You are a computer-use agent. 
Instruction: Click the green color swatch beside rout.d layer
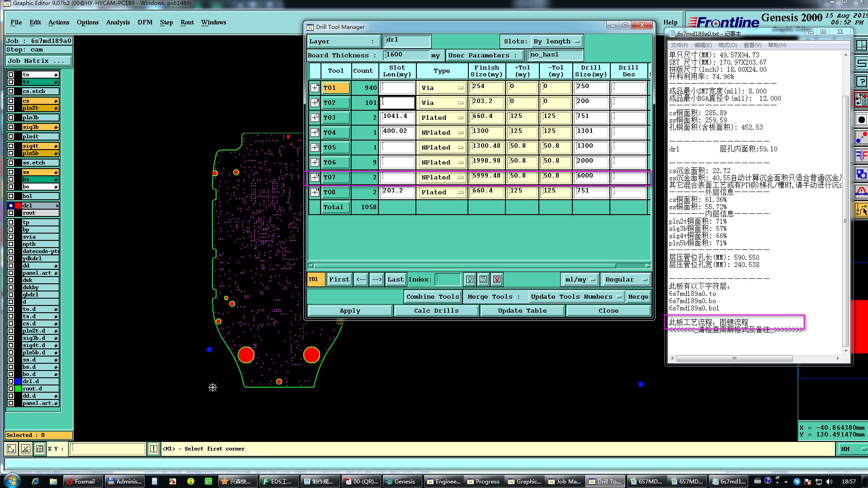click(x=18, y=389)
